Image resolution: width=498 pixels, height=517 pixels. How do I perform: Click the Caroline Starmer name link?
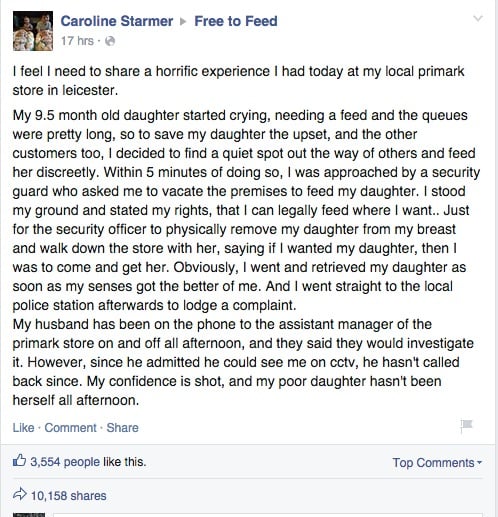117,21
